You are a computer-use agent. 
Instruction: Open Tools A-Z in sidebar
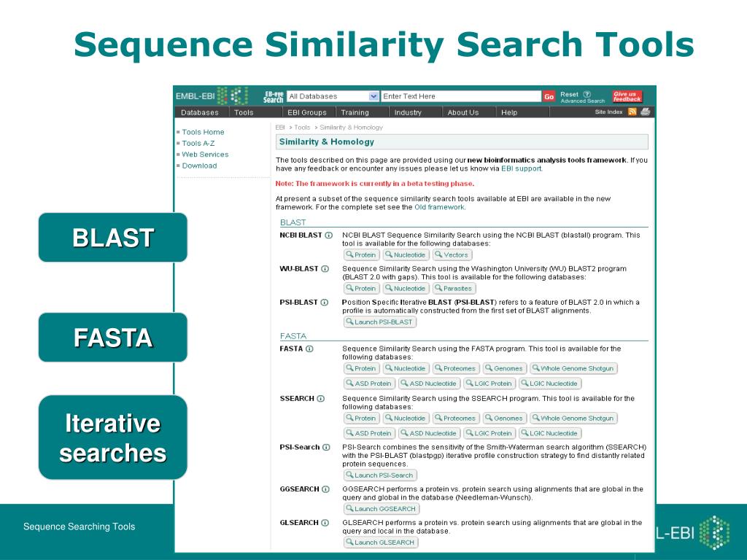click(x=198, y=144)
